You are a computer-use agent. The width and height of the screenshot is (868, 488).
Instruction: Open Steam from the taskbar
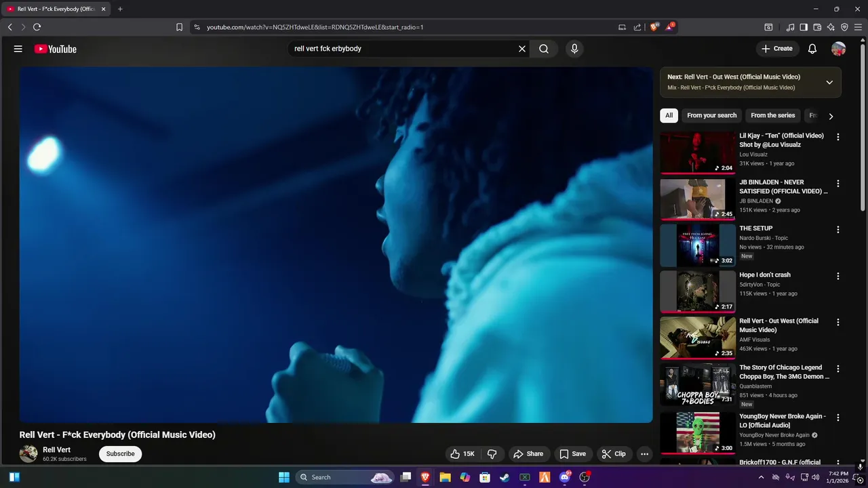(x=505, y=477)
